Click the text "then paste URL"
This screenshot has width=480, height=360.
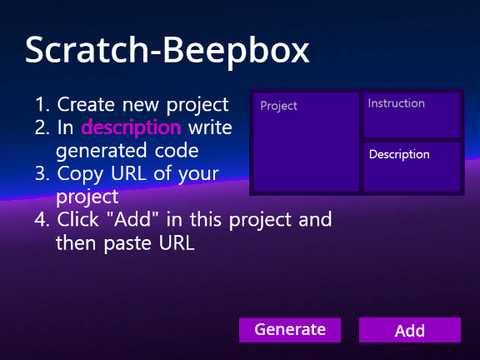(x=125, y=243)
